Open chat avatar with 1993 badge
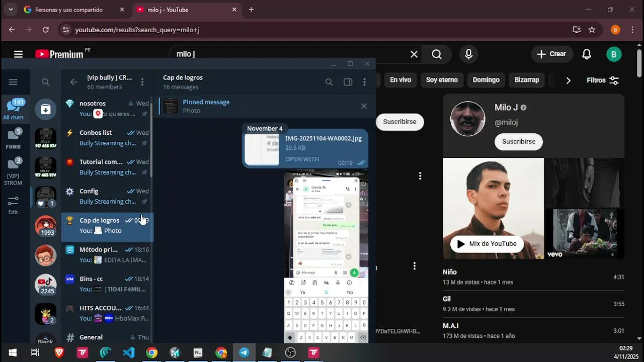Image resolution: width=644 pixels, height=362 pixels. (x=45, y=226)
